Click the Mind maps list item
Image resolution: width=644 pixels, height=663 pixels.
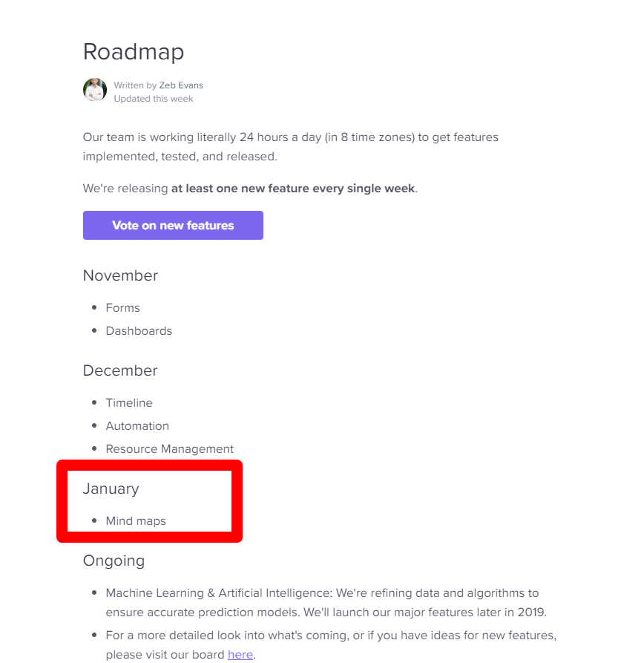coord(136,521)
